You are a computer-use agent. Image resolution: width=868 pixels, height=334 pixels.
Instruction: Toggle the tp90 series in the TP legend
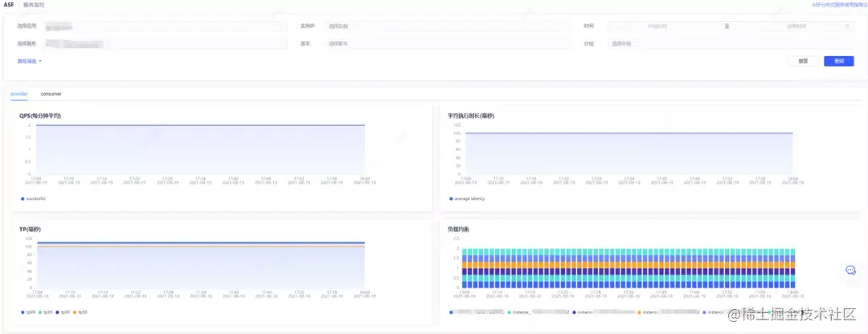63,312
